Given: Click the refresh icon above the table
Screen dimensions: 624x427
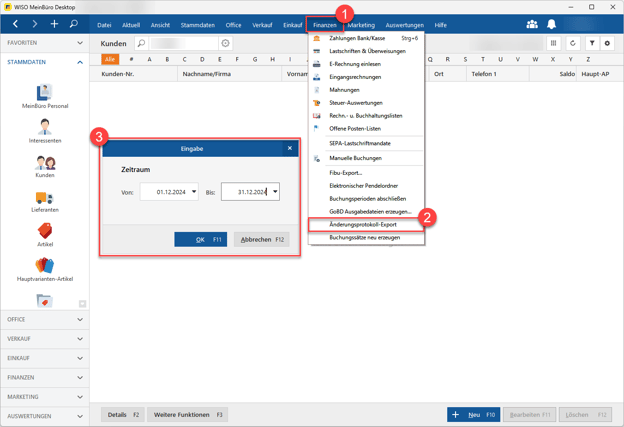Looking at the screenshot, I should [573, 44].
